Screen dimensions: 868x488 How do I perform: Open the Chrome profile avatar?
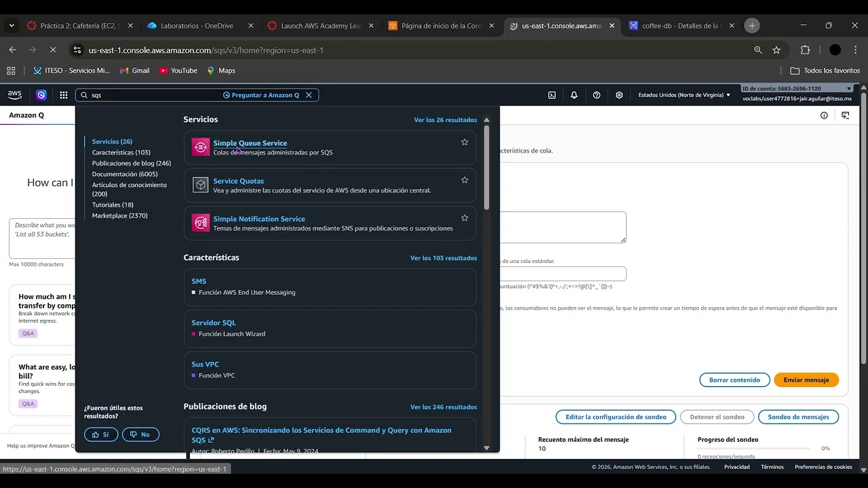coord(835,49)
